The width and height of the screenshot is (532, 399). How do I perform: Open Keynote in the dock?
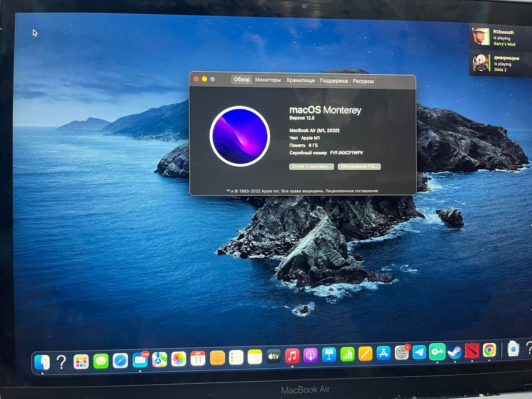click(329, 355)
